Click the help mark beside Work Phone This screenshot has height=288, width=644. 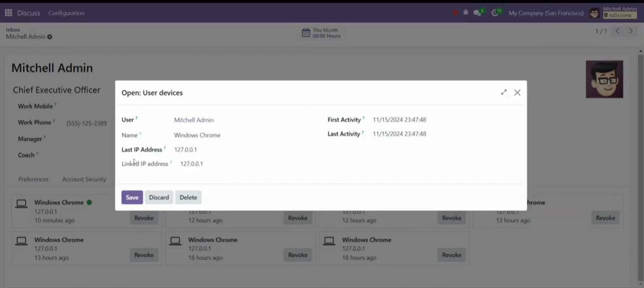(x=54, y=121)
